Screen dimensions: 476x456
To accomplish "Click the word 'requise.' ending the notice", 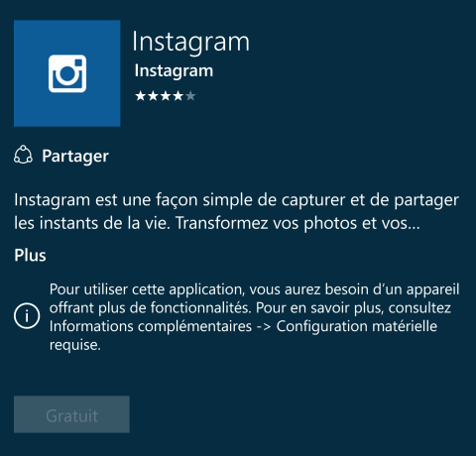I will (75, 345).
